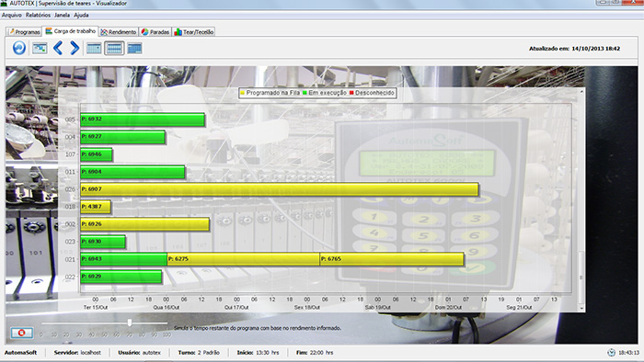Advance to next period with right arrow
Screen dimensions: 644x362
point(75,48)
